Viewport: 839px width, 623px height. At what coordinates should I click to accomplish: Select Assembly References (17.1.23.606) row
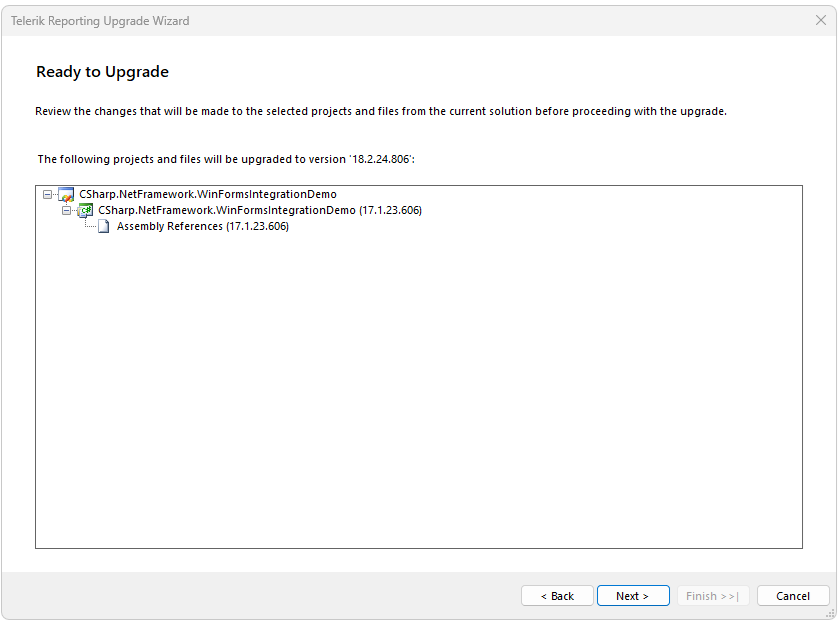(203, 226)
